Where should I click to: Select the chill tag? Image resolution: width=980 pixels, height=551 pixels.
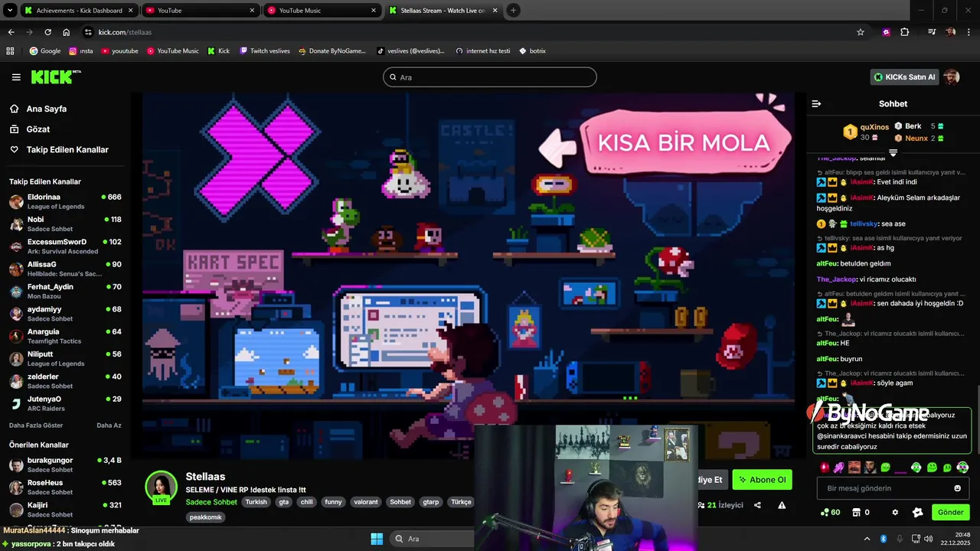tap(307, 502)
